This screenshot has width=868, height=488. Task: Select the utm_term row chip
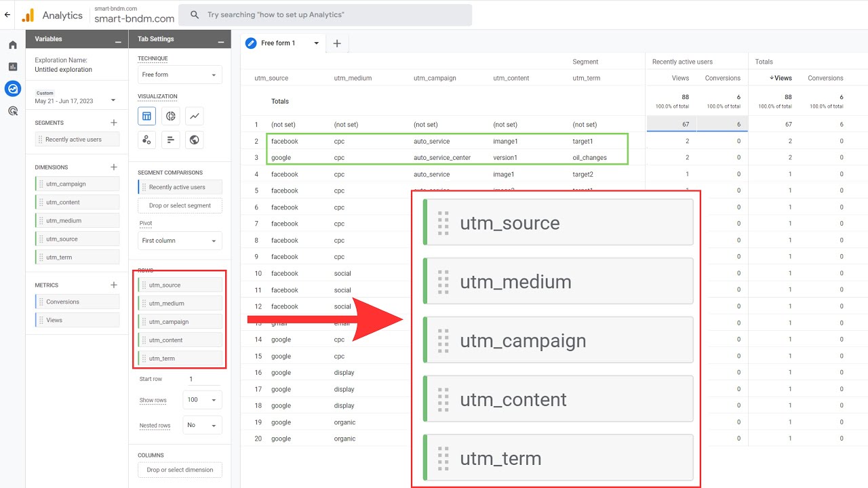point(180,359)
